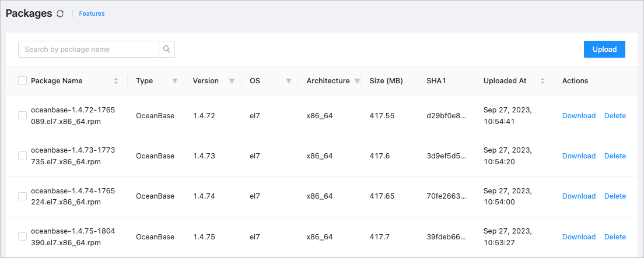Click the refresh icon beside Packages title
The width and height of the screenshot is (644, 258).
point(60,13)
